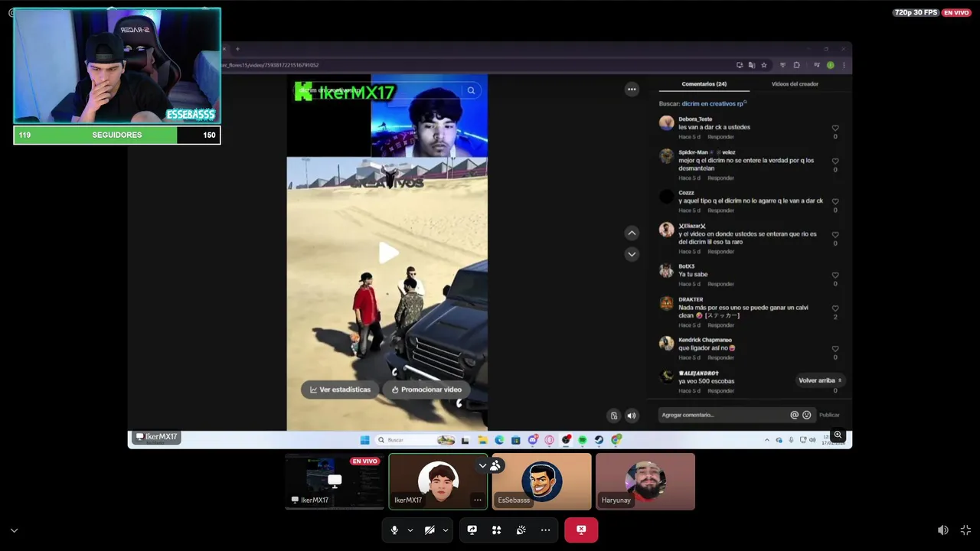Bookmark page with star icon
This screenshot has width=980, height=551.
pyautogui.click(x=763, y=65)
